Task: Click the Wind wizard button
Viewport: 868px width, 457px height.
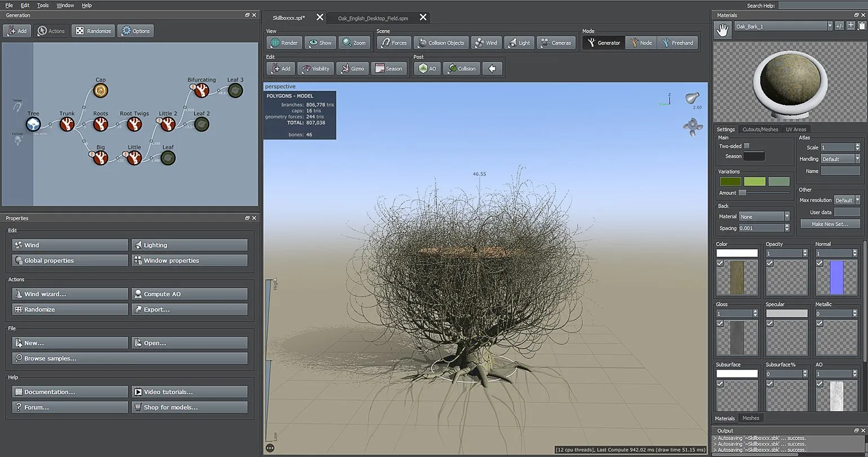Action: (x=70, y=294)
